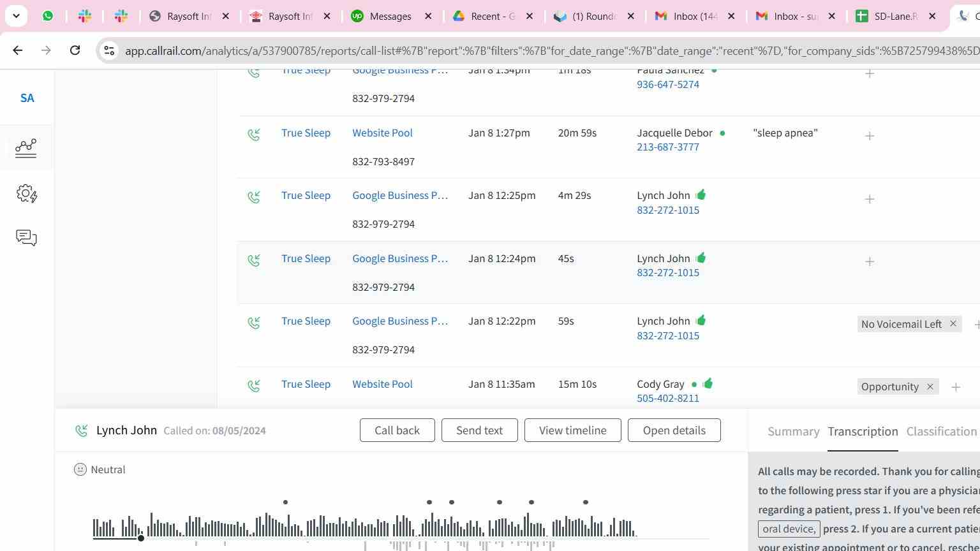Open phone number 936-647-5274
The width and height of the screenshot is (980, 551).
[668, 84]
